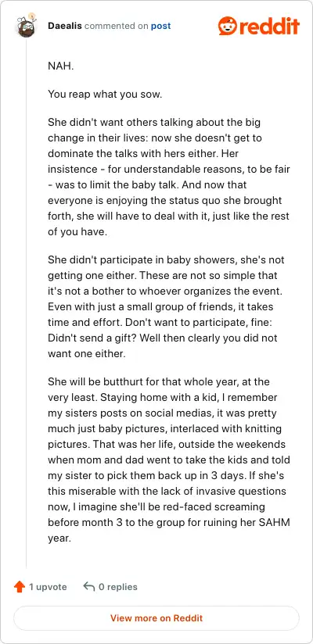Click the reply arrow icon

pyautogui.click(x=89, y=586)
